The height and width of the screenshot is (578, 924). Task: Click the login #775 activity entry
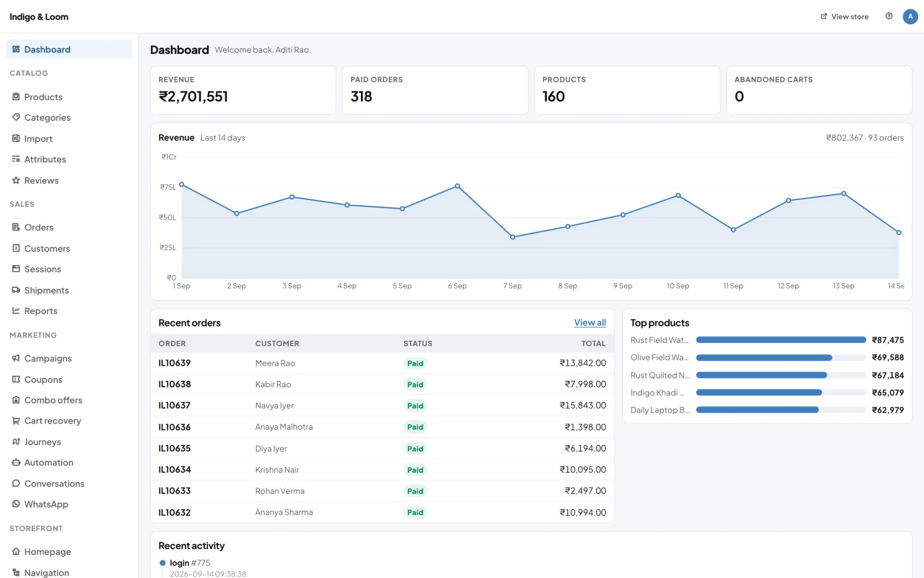pos(190,563)
